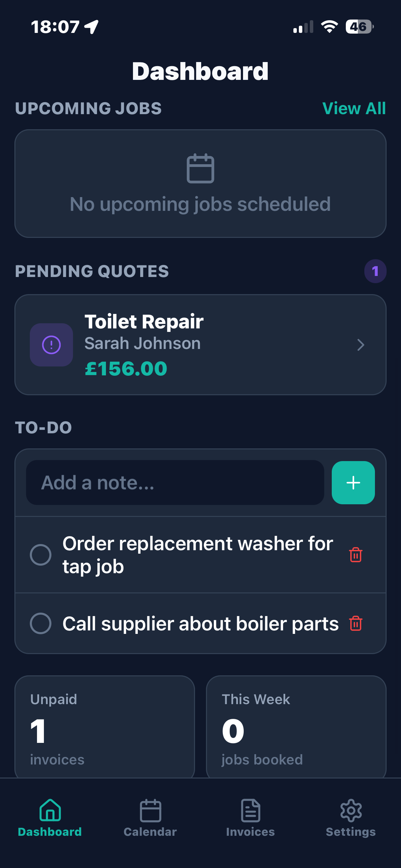
Task: Check off the replacement washer task
Action: point(41,554)
